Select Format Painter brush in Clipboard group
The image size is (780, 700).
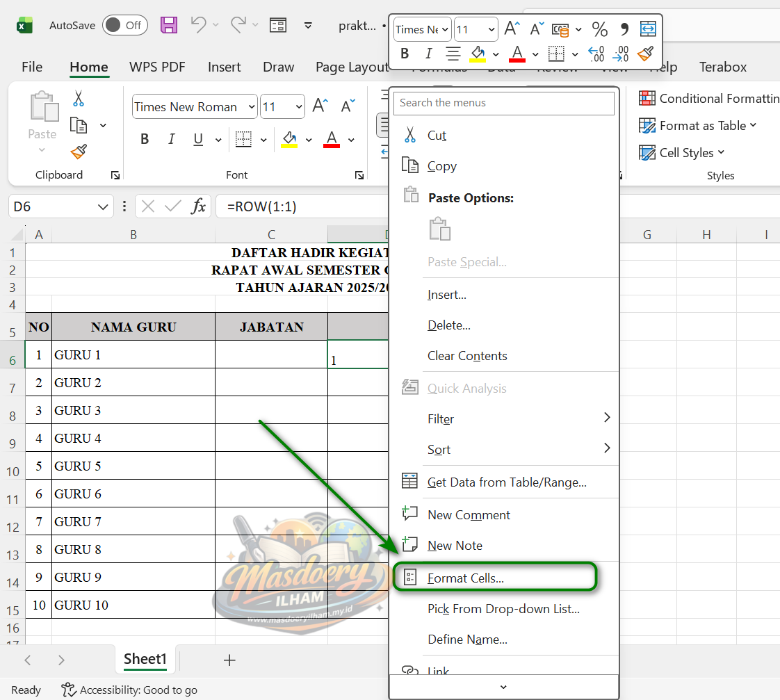click(79, 152)
